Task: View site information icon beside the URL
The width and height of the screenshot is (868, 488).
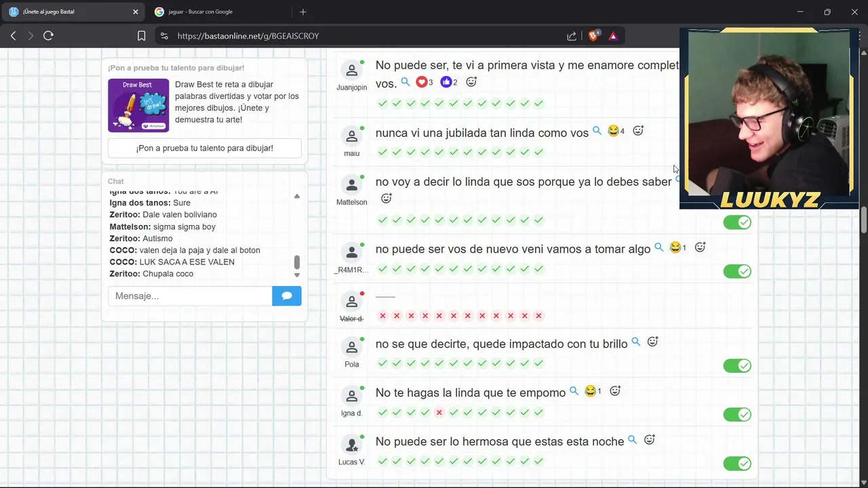Action: coord(163,36)
